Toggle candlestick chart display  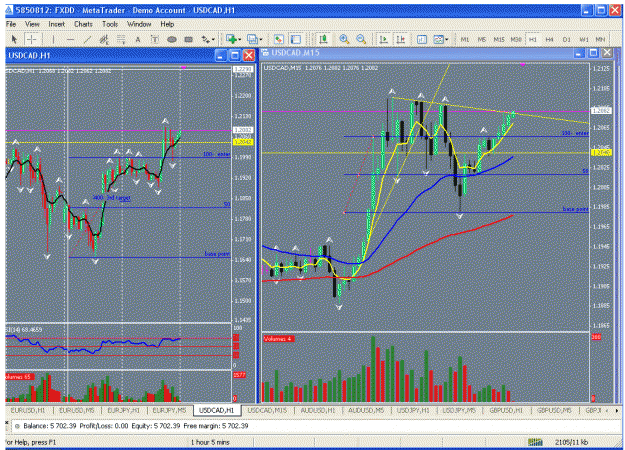(x=323, y=39)
